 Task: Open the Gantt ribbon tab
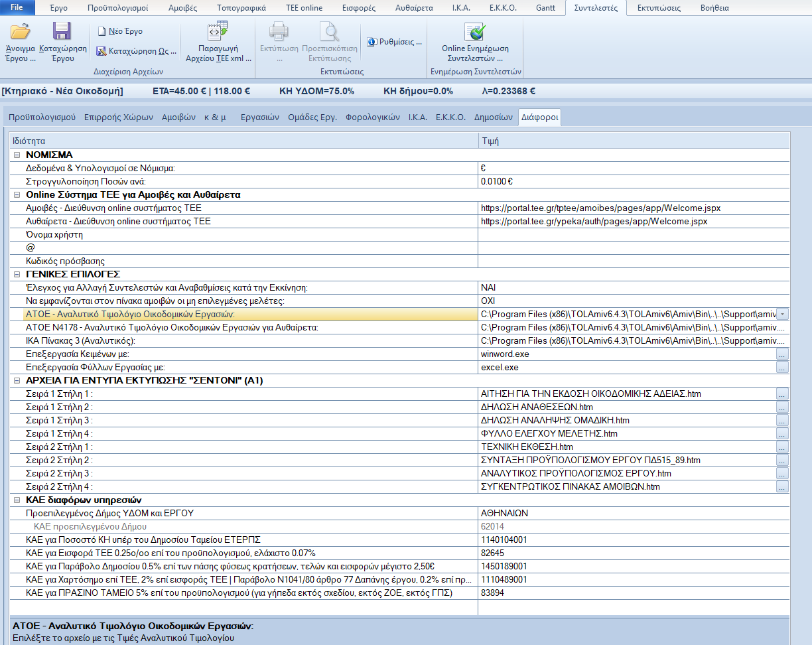[547, 8]
